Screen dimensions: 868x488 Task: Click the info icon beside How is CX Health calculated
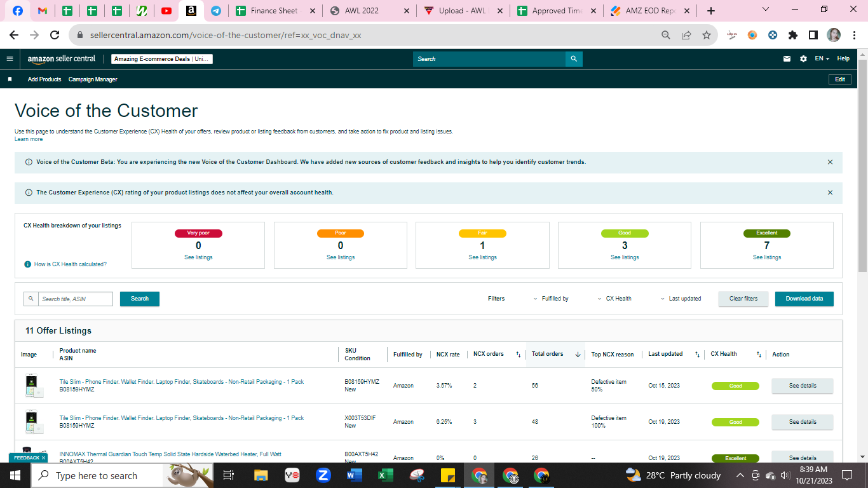click(x=27, y=264)
